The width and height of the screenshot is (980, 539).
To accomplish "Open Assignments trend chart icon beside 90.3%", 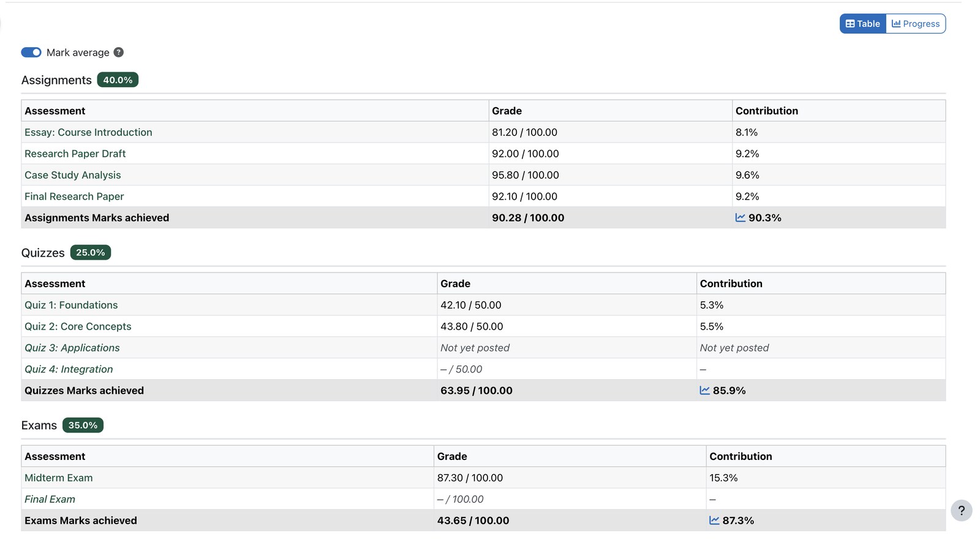I will [741, 218].
